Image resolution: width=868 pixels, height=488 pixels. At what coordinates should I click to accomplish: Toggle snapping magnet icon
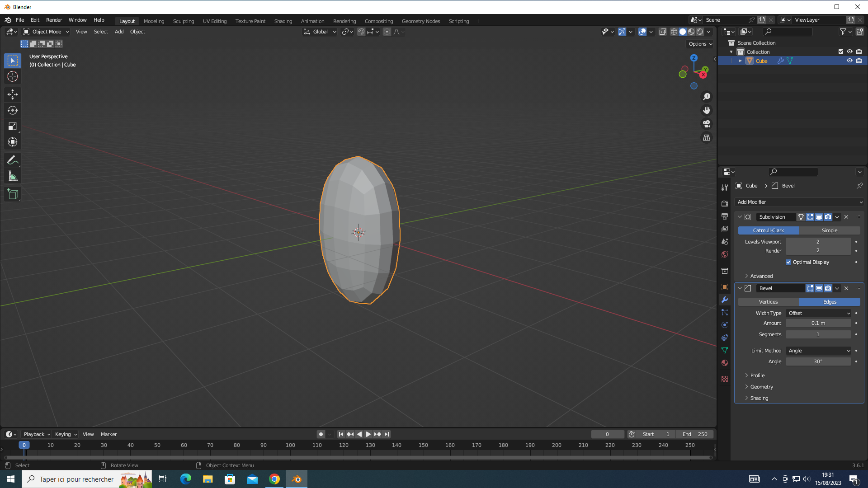coord(361,32)
